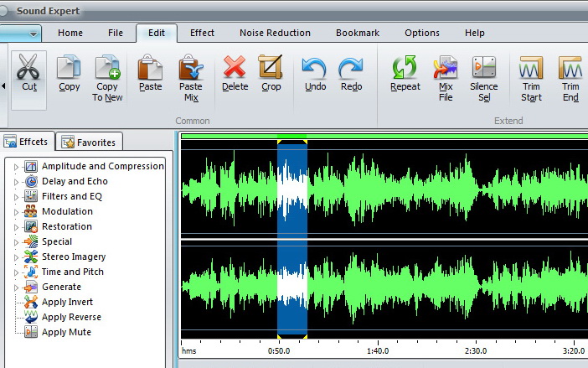This screenshot has width=588, height=368.
Task: Open the Mix File tool
Action: [x=446, y=68]
